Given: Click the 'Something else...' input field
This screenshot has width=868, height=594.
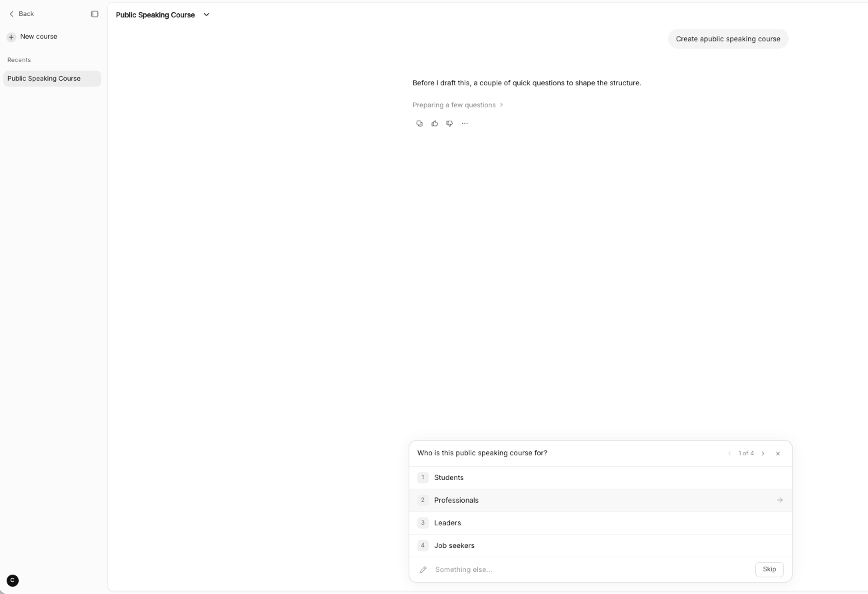Looking at the screenshot, I should 590,569.
